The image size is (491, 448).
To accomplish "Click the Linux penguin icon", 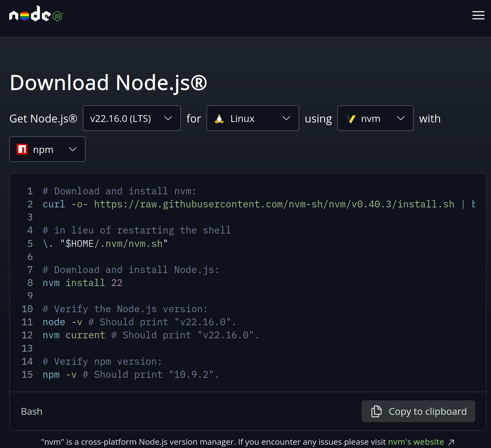I will click(x=219, y=118).
